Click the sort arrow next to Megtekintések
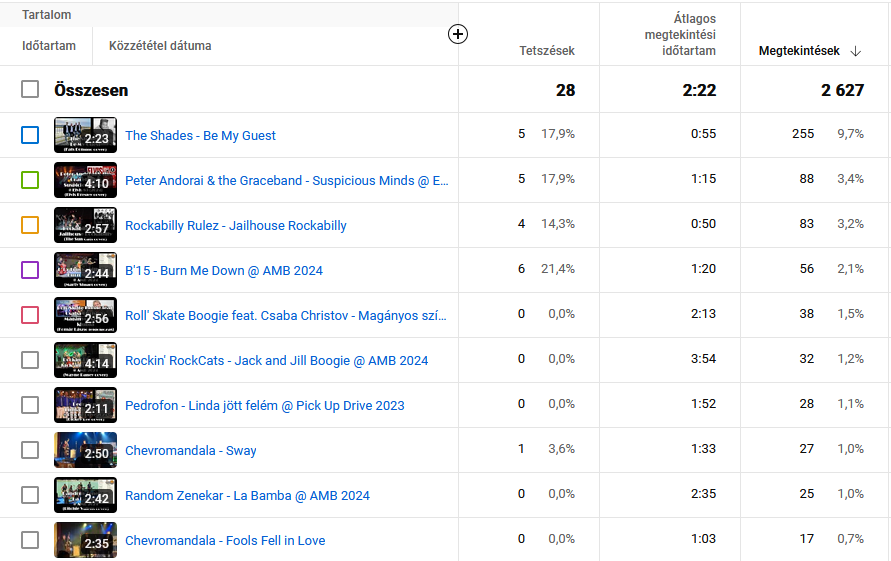The width and height of the screenshot is (891, 561). tap(855, 51)
